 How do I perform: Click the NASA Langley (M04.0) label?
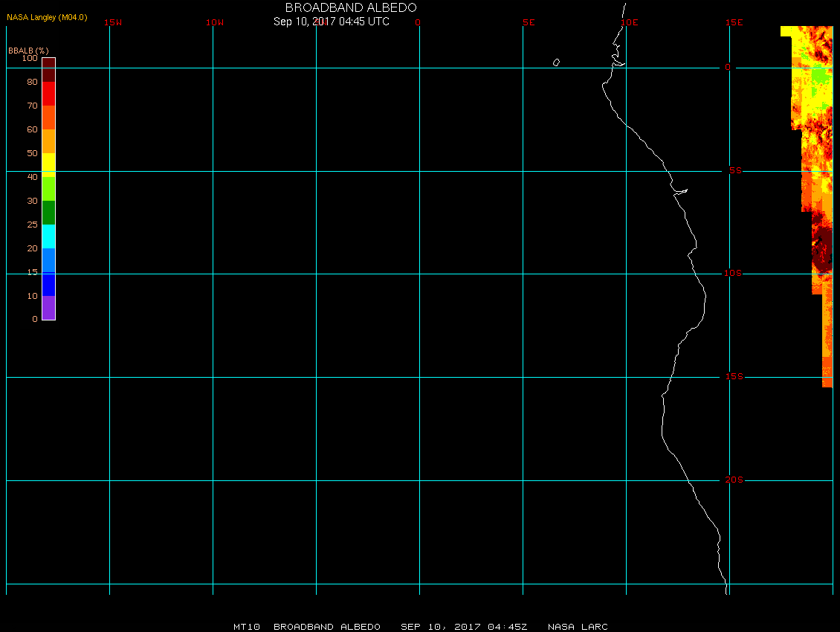[x=47, y=17]
